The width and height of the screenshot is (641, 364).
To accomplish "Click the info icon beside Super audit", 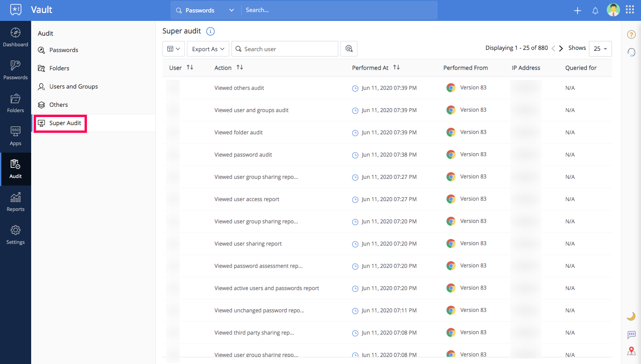I will pos(211,31).
